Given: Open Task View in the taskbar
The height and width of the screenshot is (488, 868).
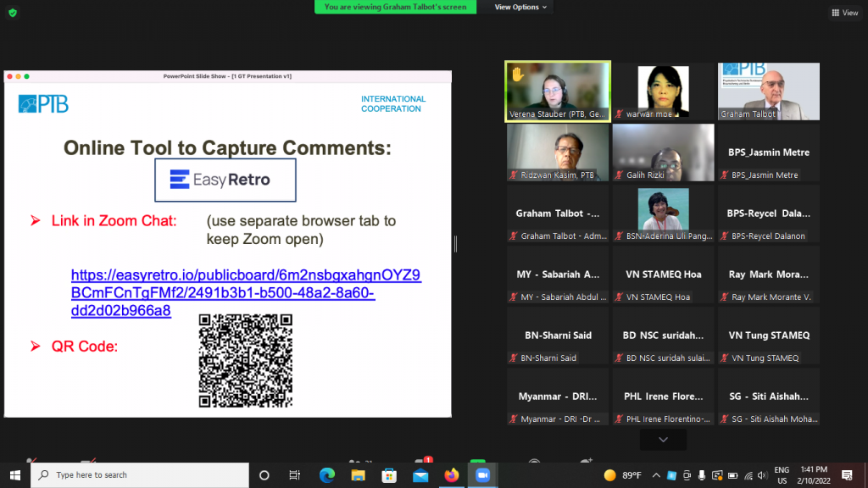Looking at the screenshot, I should (294, 474).
